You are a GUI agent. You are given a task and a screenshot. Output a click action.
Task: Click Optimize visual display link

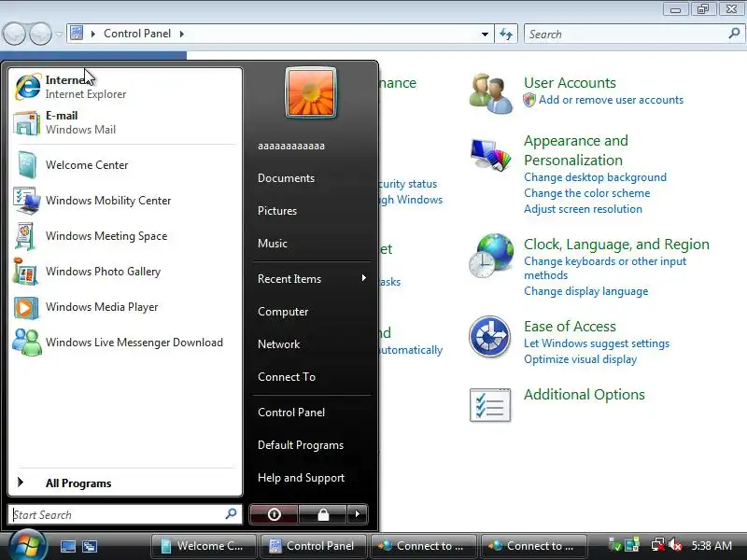580,359
